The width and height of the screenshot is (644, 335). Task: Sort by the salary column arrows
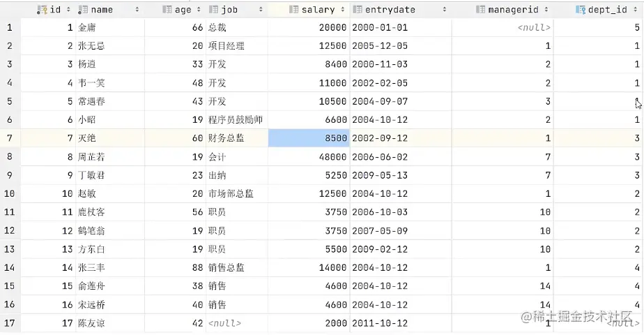point(342,10)
